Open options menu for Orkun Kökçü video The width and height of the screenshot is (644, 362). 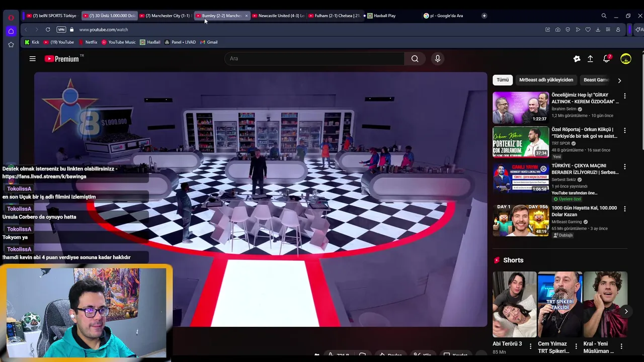click(625, 130)
